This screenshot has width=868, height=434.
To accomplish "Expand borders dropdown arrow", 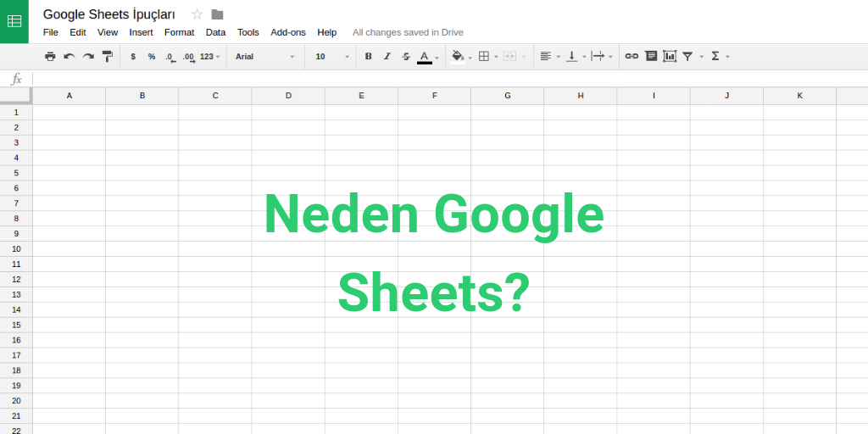I will pyautogui.click(x=496, y=57).
